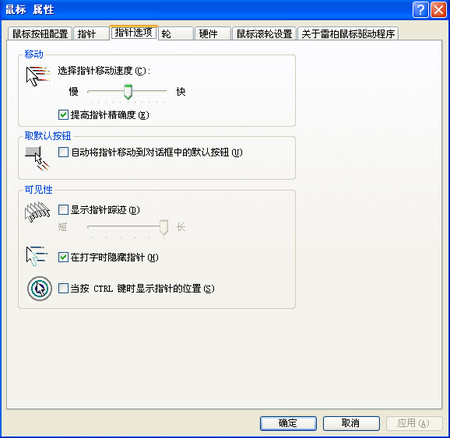Click the pointer speed cursor icon
This screenshot has height=438, width=450.
pos(38,76)
